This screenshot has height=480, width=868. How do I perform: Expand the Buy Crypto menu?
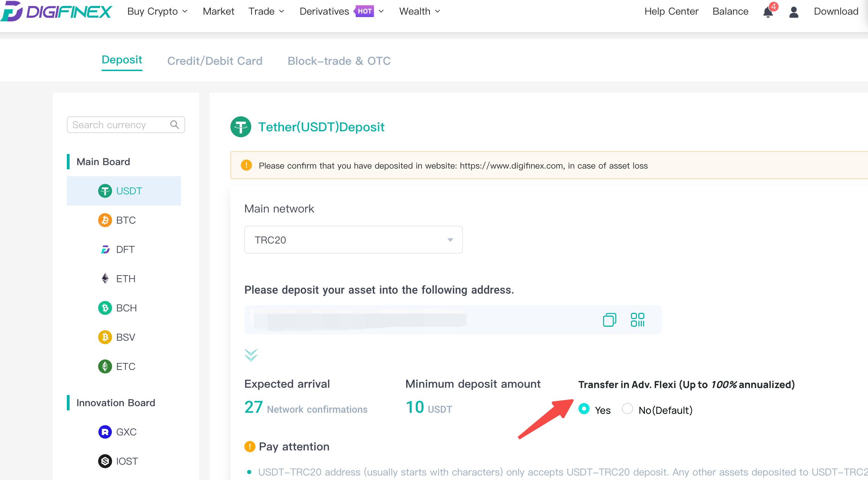coord(157,11)
